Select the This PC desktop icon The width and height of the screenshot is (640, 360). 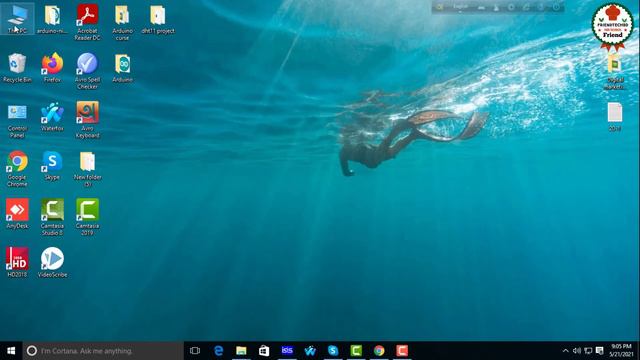(x=17, y=19)
